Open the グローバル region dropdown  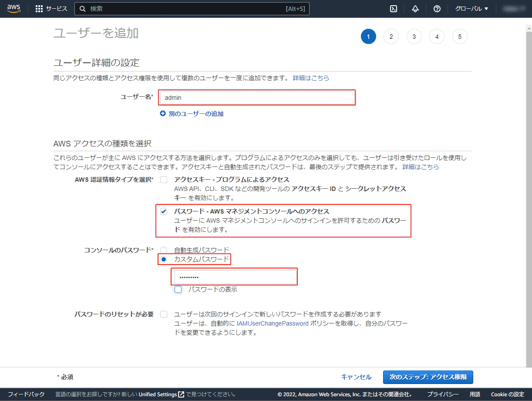(x=471, y=9)
